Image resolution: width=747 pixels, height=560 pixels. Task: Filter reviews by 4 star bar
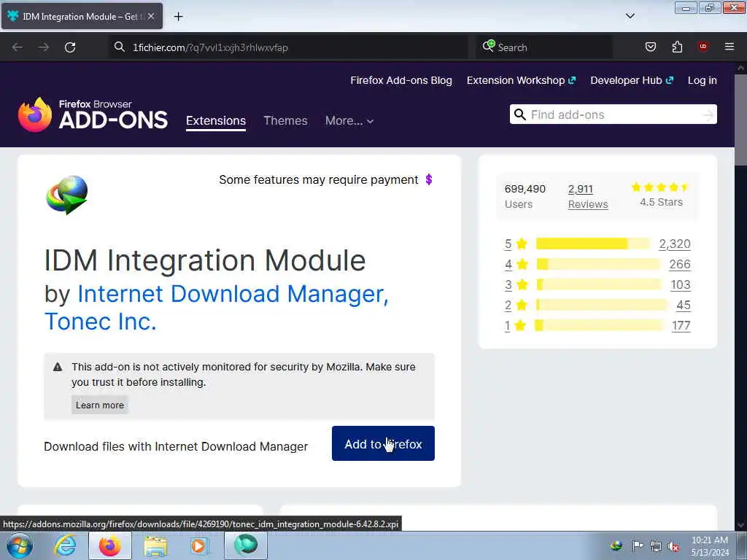(x=598, y=264)
